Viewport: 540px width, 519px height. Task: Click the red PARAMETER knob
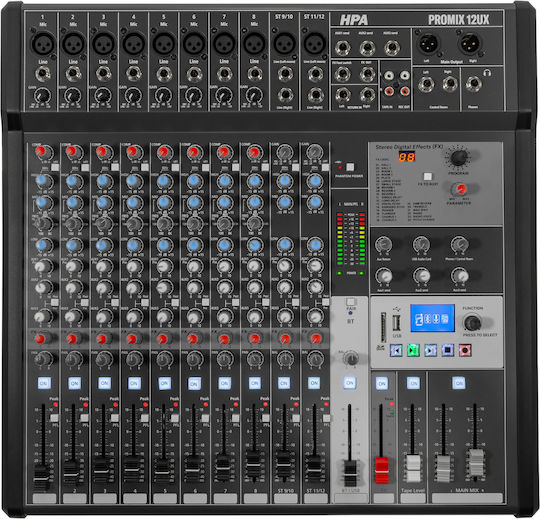pyautogui.click(x=459, y=189)
